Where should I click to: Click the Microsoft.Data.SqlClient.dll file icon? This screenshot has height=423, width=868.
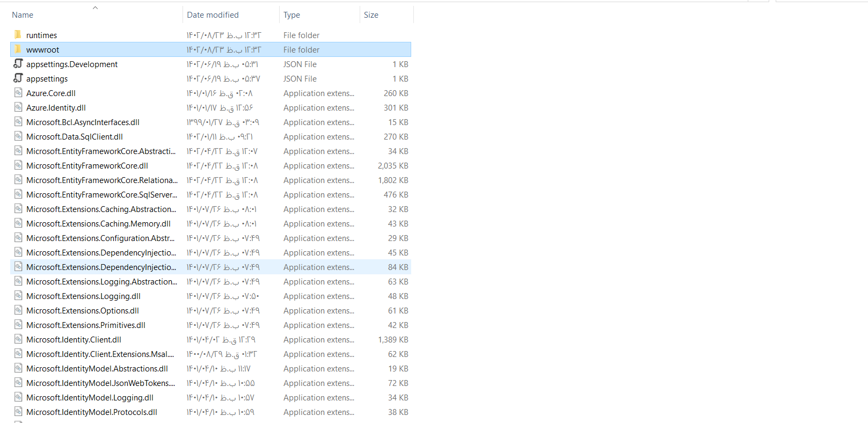(18, 136)
